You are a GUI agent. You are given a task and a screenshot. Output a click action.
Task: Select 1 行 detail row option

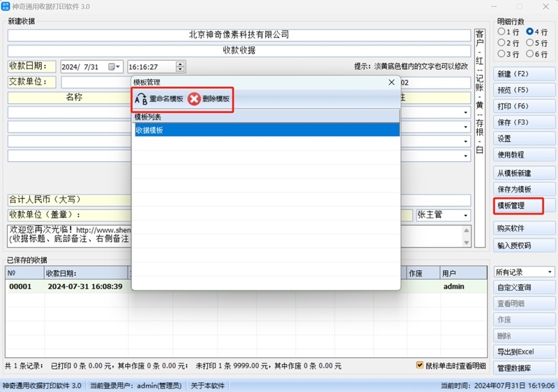pos(508,31)
